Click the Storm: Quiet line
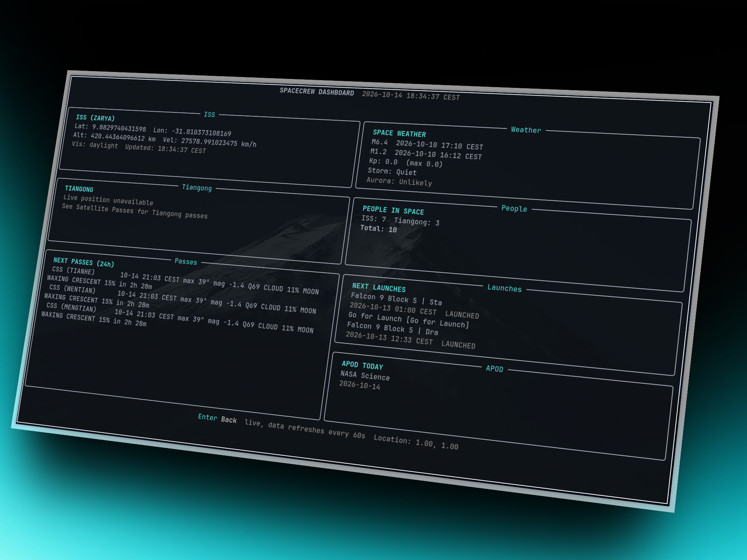The height and width of the screenshot is (560, 747). (x=392, y=171)
